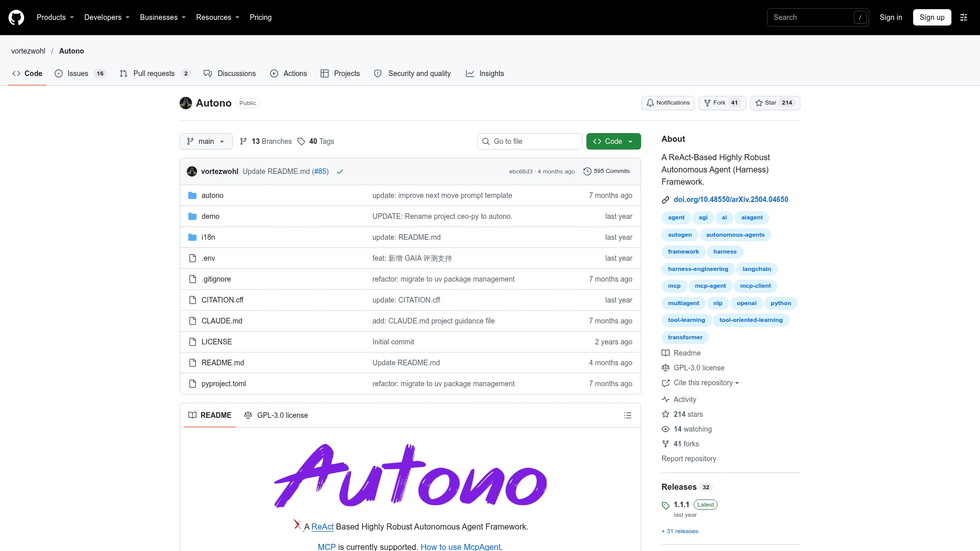Viewport: 980px width, 551px height.
Task: Fork the repository
Action: click(722, 103)
